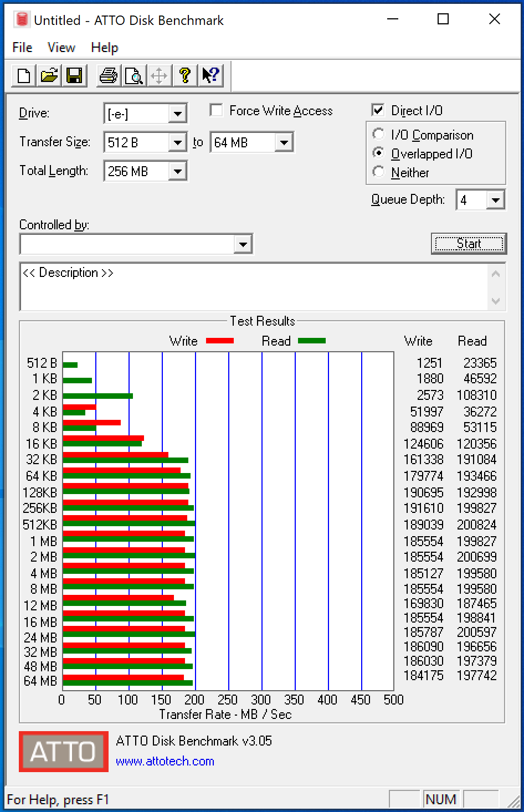Save the current benchmark results
The width and height of the screenshot is (524, 812).
click(x=75, y=75)
